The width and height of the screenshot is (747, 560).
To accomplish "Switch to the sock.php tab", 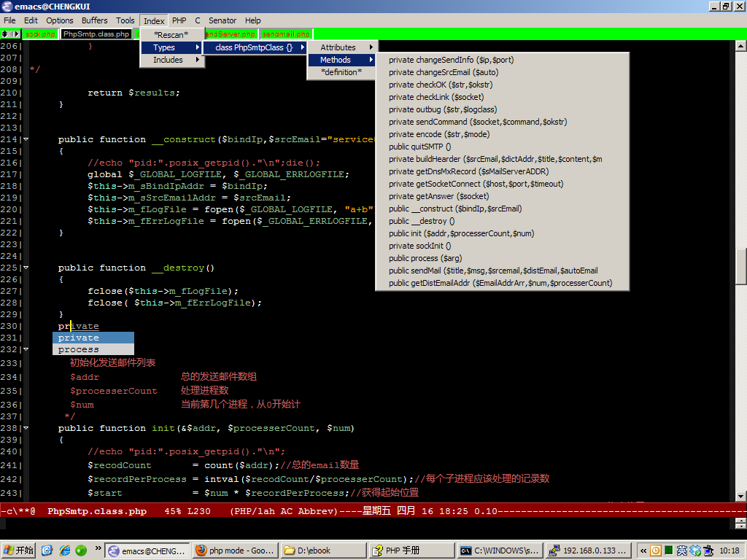I will pos(41,34).
